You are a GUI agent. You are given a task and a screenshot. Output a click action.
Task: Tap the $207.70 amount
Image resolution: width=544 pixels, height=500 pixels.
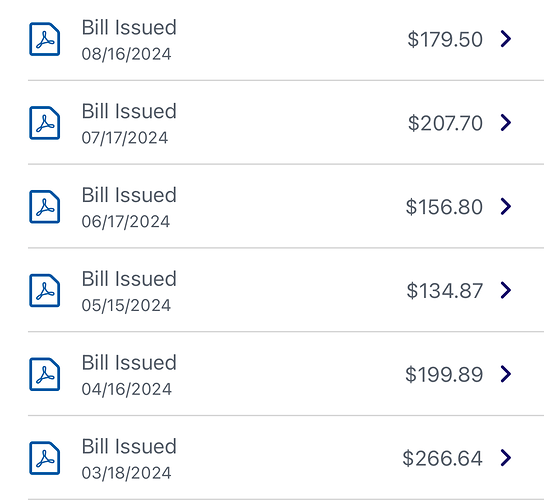tap(445, 123)
